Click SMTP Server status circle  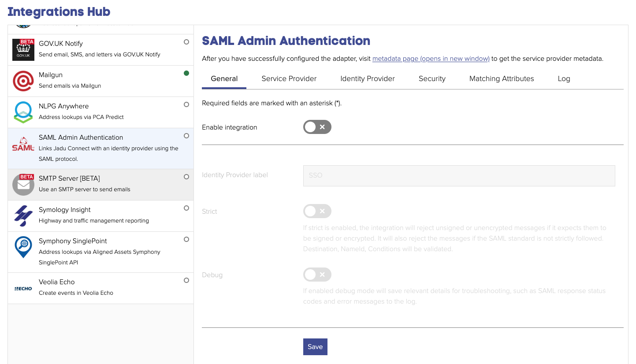tap(186, 177)
